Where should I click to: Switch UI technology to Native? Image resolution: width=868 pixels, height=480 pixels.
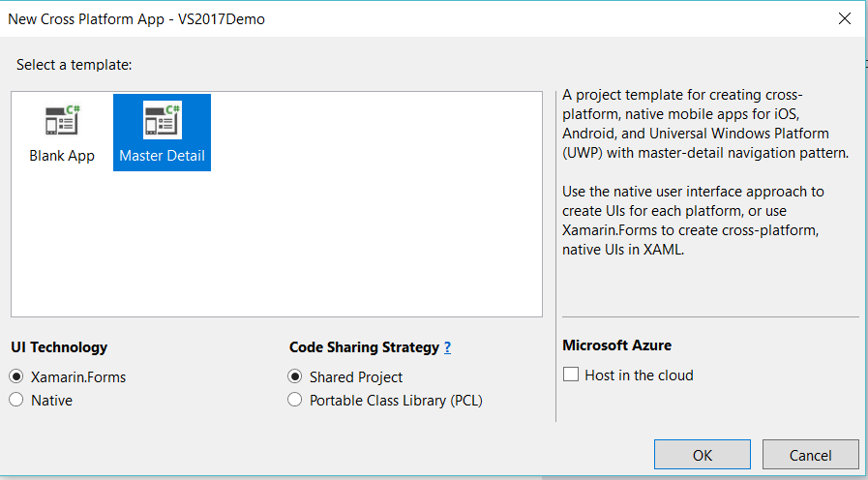[x=15, y=401]
